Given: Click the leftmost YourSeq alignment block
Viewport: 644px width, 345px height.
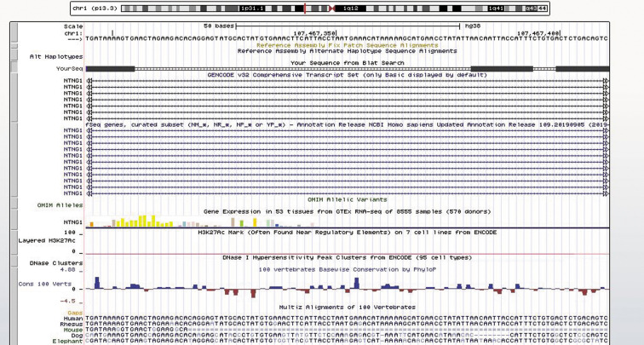Looking at the screenshot, I should click(110, 69).
